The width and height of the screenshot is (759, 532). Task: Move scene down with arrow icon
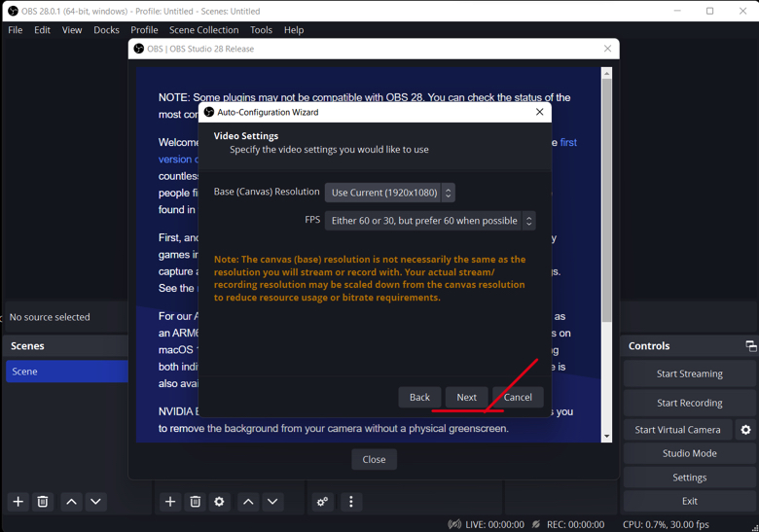pyautogui.click(x=95, y=502)
